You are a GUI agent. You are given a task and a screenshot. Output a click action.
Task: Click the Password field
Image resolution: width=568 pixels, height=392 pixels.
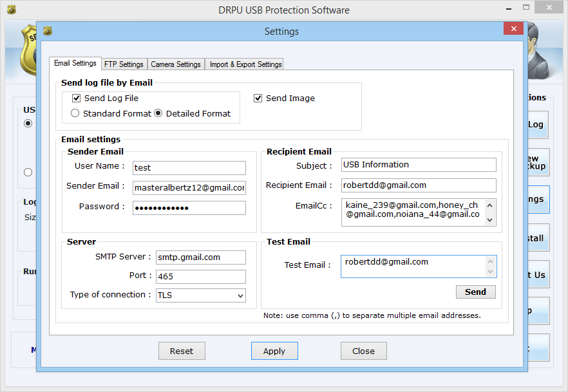pyautogui.click(x=189, y=208)
